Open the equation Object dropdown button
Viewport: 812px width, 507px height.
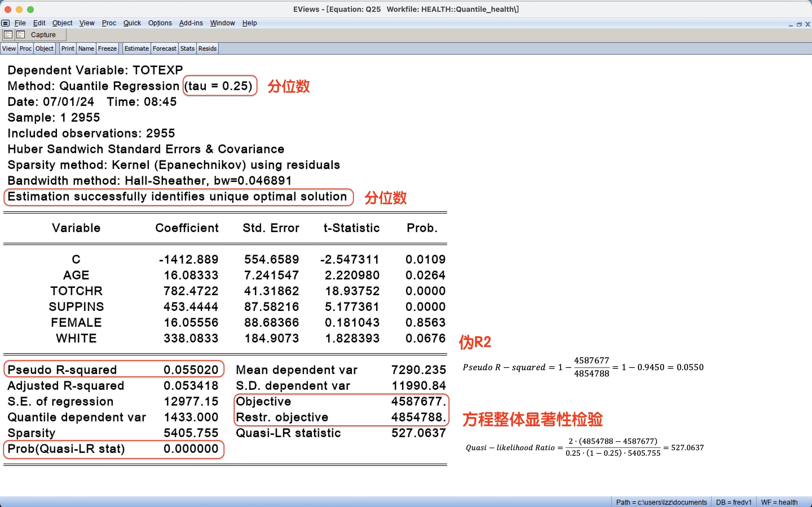point(44,49)
